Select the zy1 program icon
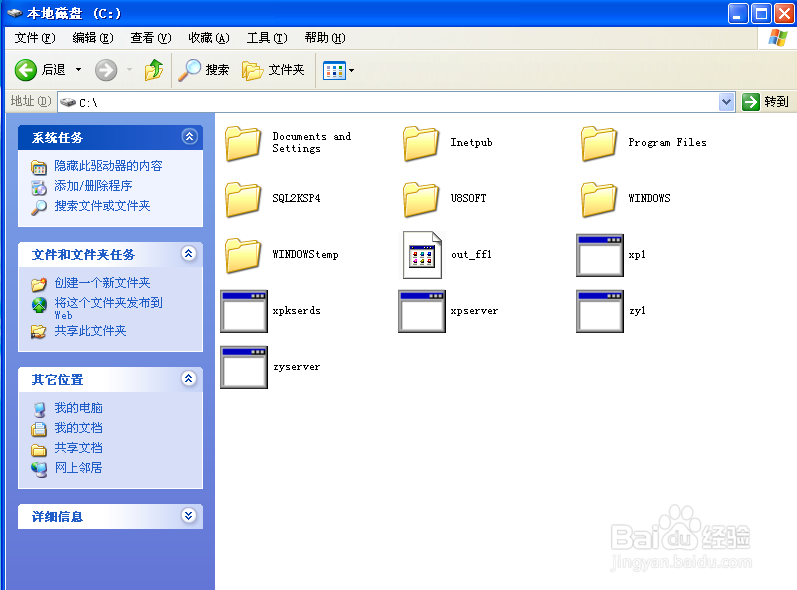 [600, 311]
